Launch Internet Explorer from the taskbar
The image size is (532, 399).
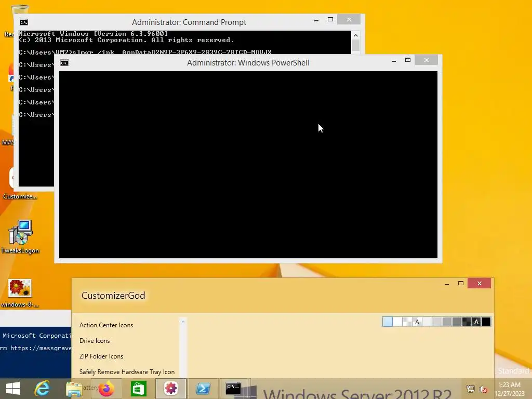pos(42,389)
